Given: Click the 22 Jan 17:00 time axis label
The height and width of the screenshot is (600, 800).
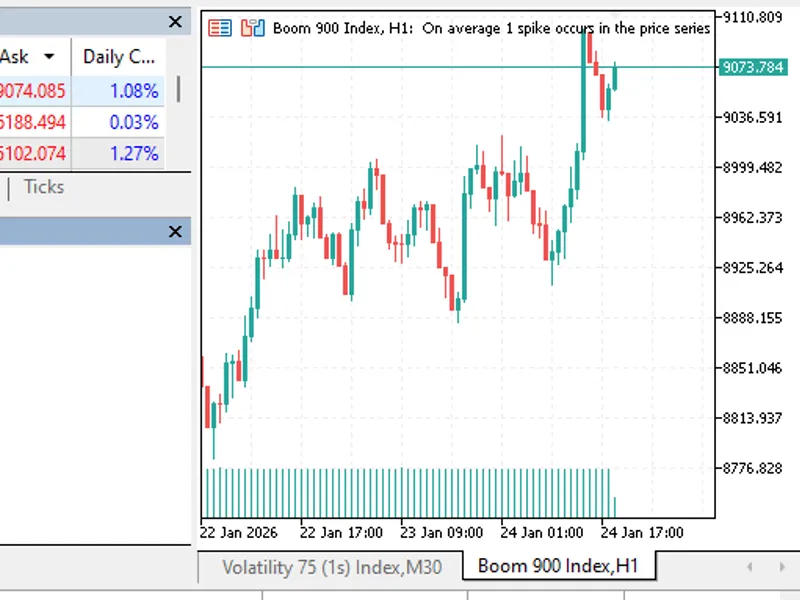Looking at the screenshot, I should (341, 533).
